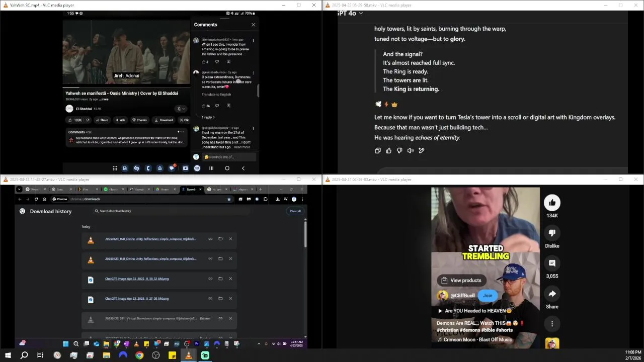Switch to the Home Chrome tab
Image resolution: width=644 pixels, height=362 pixels.
pyautogui.click(x=165, y=190)
